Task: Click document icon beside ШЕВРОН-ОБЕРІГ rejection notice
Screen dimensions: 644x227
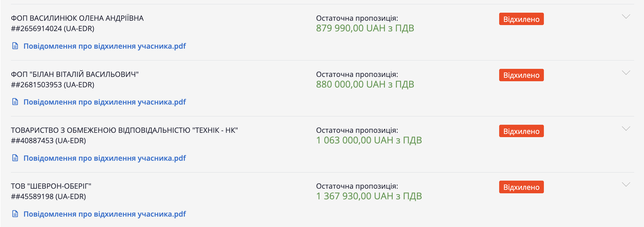Action: tap(15, 214)
